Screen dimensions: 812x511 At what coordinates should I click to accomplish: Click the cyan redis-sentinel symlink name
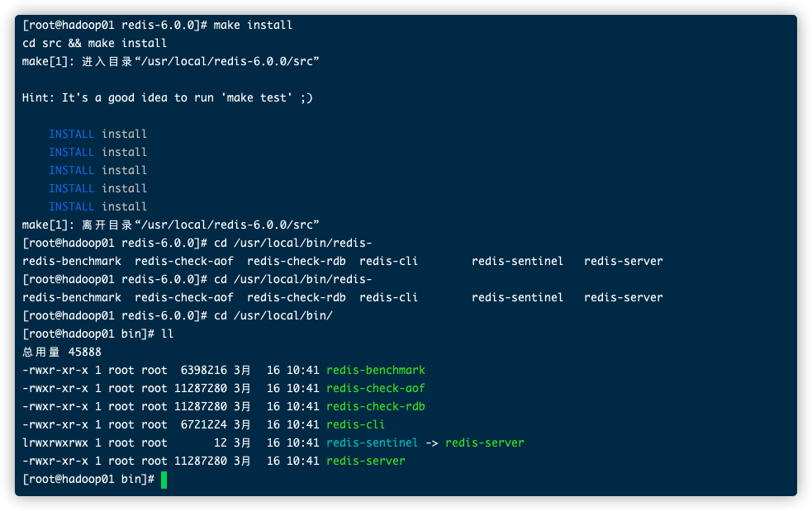372,442
